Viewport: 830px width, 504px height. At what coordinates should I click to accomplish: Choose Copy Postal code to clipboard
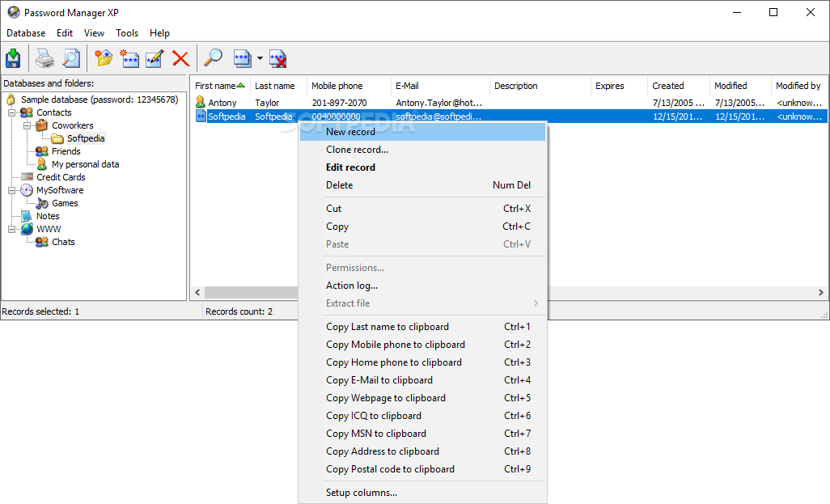(422, 469)
